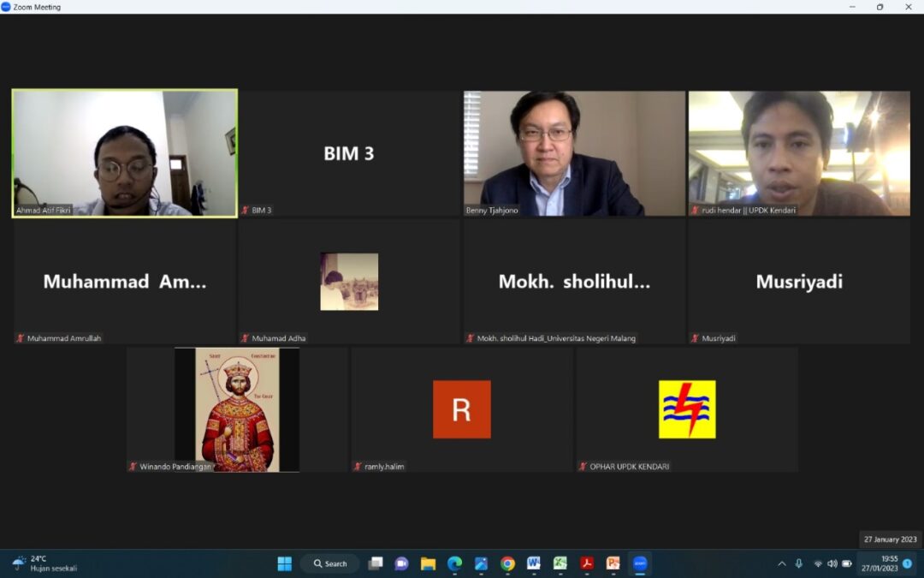Viewport: 924px width, 578px height.
Task: Open Zoom app from the taskbar
Action: 639,563
